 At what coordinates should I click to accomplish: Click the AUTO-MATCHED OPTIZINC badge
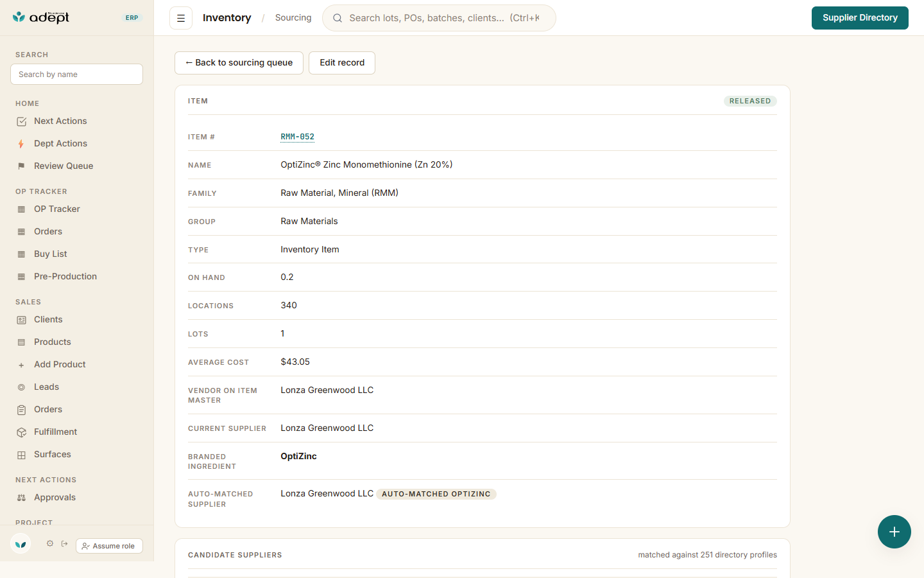click(x=436, y=494)
